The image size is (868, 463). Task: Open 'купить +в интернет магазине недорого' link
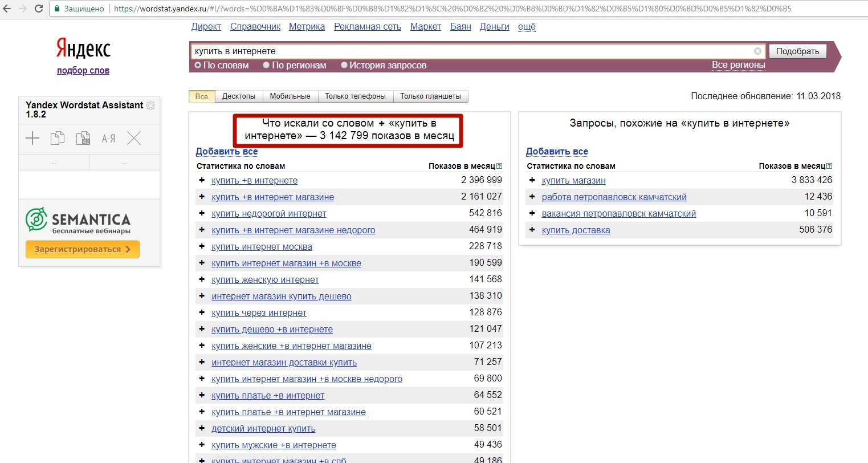[294, 230]
